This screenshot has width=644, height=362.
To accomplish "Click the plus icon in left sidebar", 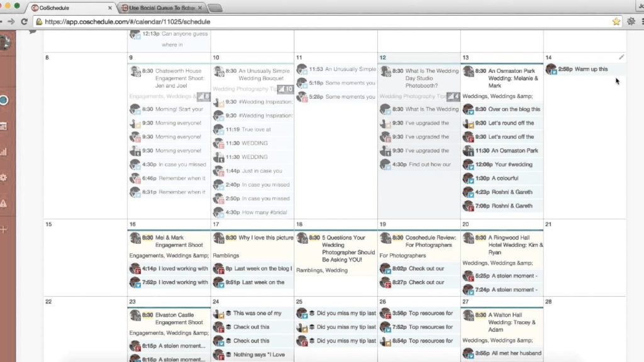I will tap(4, 229).
